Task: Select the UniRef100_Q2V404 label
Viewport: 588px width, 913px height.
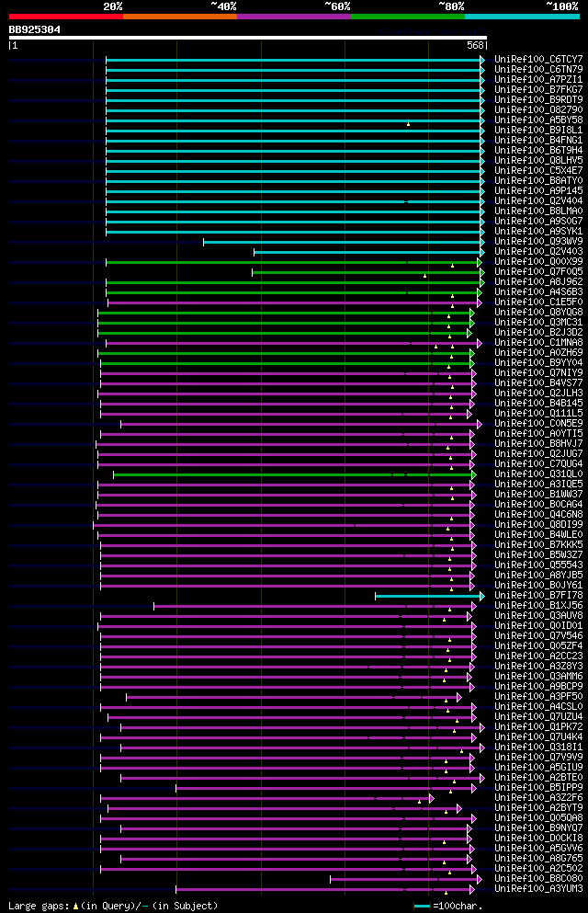Action: coord(538,200)
